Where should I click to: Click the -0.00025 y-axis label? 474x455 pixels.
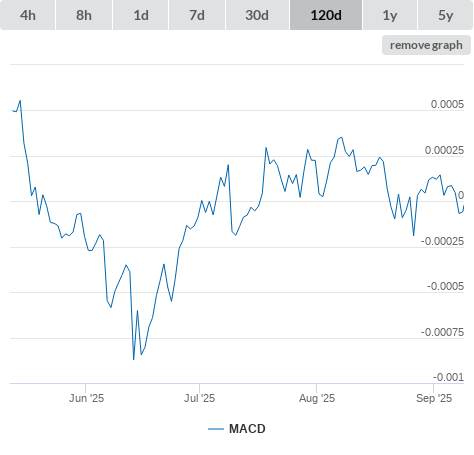tap(442, 241)
